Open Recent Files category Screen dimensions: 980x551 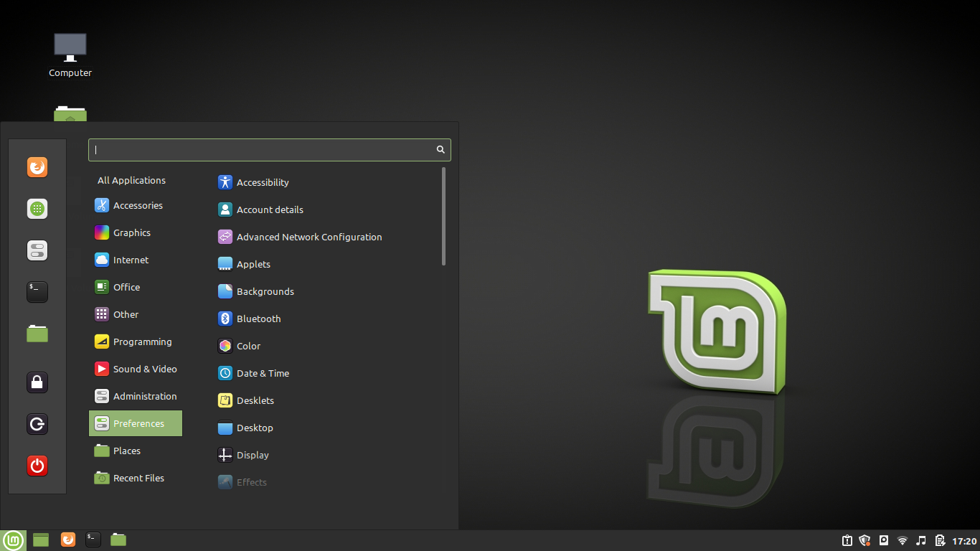(x=136, y=478)
